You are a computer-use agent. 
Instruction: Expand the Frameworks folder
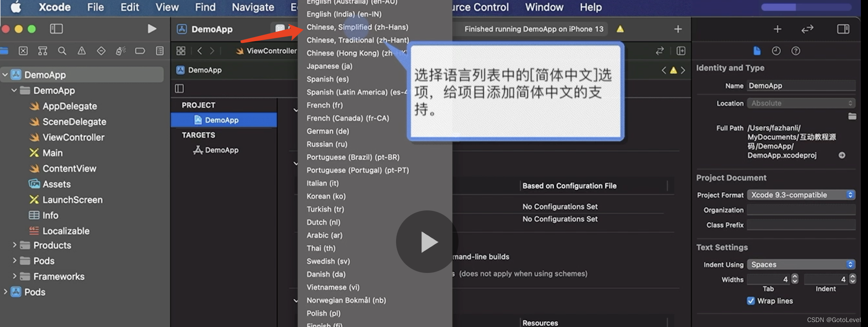click(14, 277)
